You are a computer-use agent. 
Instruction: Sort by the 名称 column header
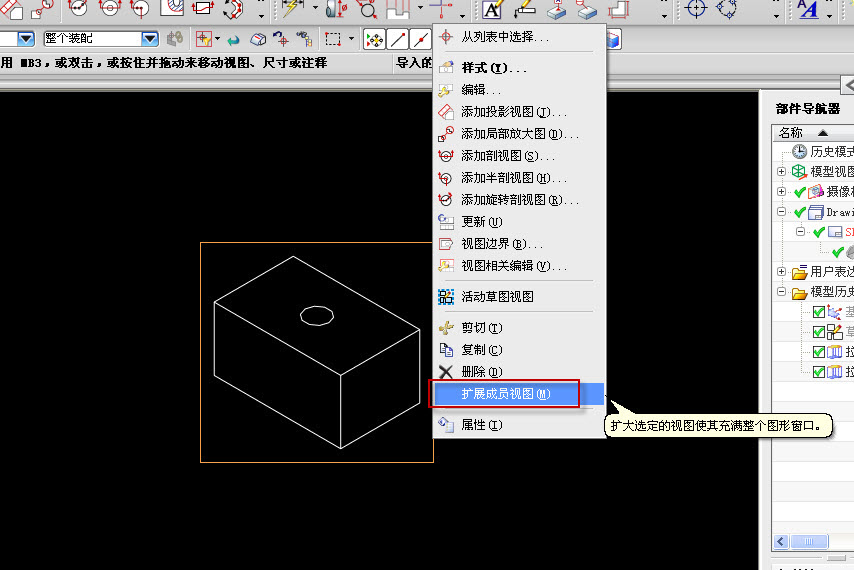813,132
